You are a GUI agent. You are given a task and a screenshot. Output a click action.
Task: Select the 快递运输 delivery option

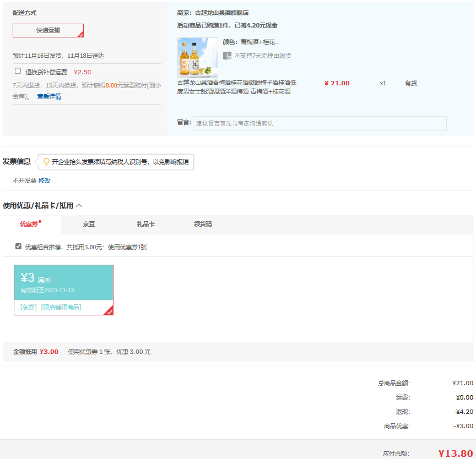(x=48, y=31)
